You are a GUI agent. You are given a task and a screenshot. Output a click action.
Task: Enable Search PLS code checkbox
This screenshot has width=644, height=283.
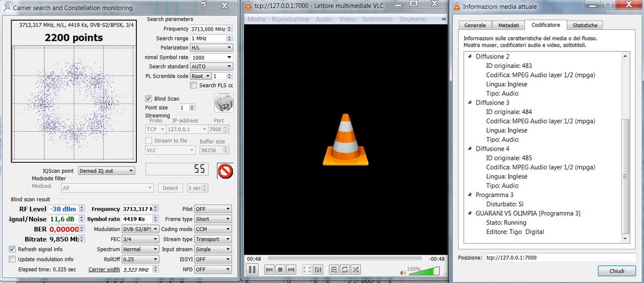[x=193, y=85]
